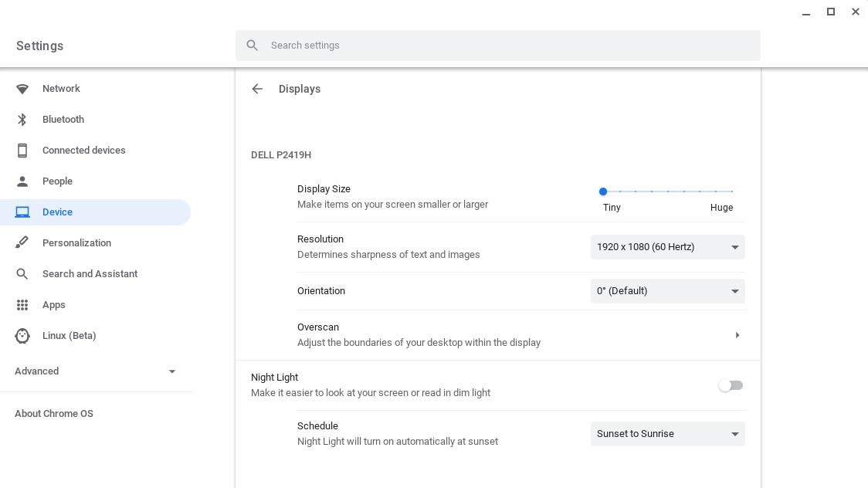Image resolution: width=868 pixels, height=488 pixels.
Task: Click the magnifier icon in Search settings
Action: (x=253, y=45)
